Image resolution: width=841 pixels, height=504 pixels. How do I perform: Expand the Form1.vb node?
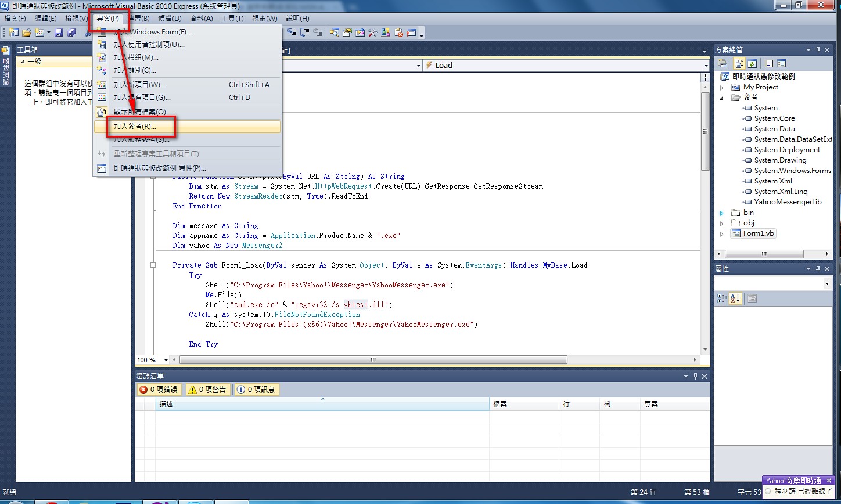point(722,233)
